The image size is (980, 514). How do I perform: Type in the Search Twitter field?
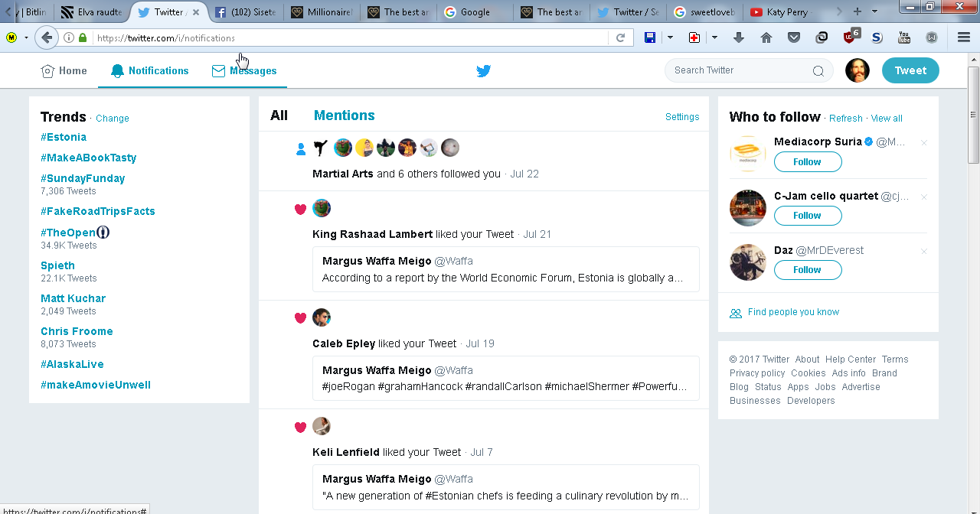tap(739, 70)
